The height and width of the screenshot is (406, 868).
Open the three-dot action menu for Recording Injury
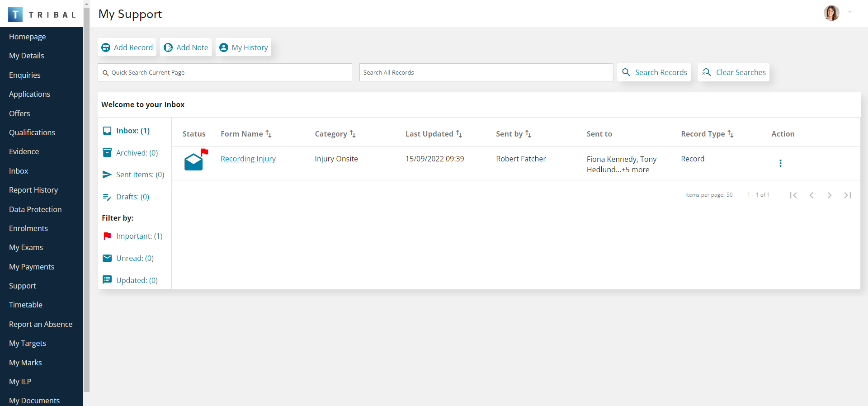pyautogui.click(x=780, y=163)
